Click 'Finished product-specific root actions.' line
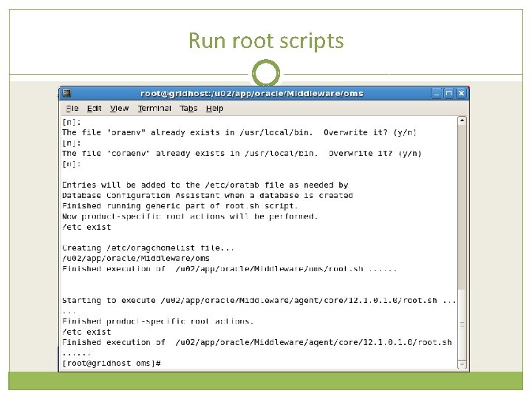This screenshot has width=532, height=399. click(x=158, y=321)
